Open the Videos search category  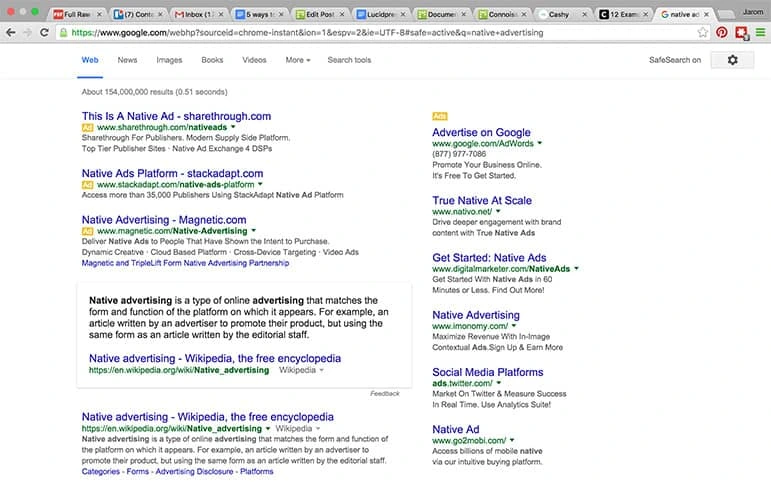(x=254, y=60)
